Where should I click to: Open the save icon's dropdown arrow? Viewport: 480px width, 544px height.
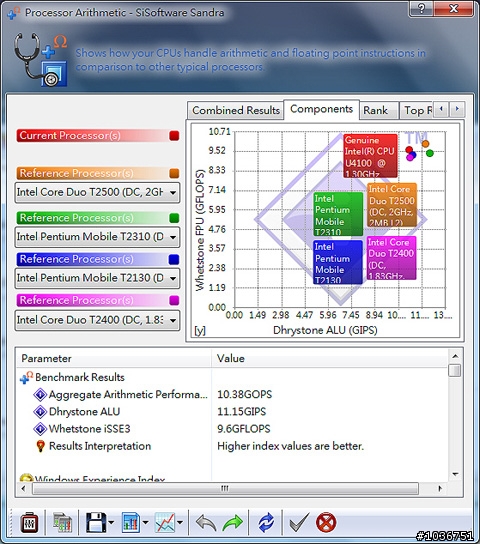tap(111, 522)
